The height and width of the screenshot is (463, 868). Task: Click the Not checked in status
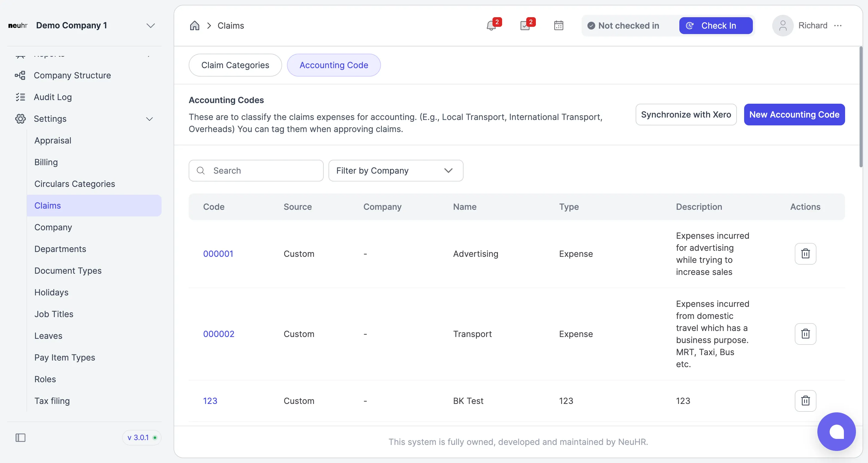[x=623, y=26]
